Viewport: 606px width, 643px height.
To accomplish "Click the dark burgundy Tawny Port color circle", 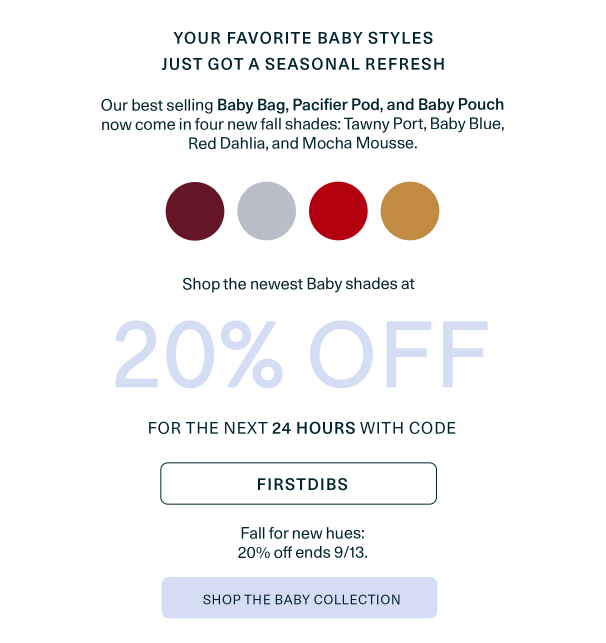I will pos(196,211).
